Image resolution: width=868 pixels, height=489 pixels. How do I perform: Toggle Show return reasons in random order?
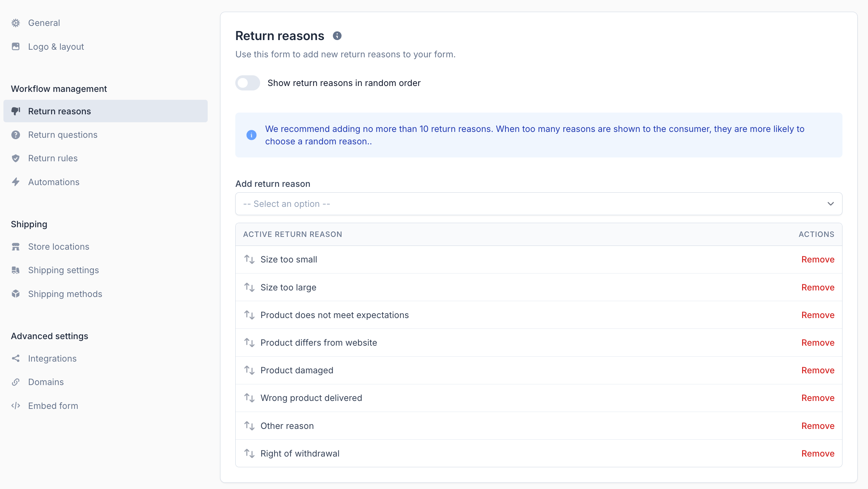point(247,83)
